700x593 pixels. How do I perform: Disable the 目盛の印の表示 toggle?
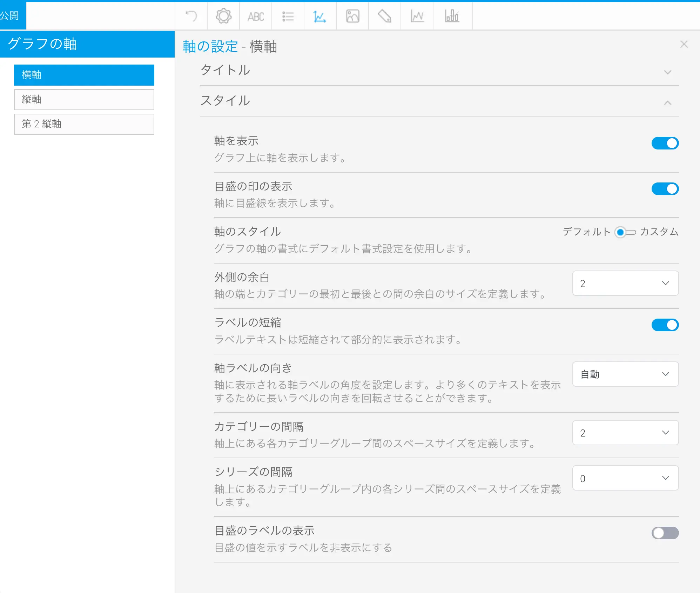pyautogui.click(x=665, y=189)
